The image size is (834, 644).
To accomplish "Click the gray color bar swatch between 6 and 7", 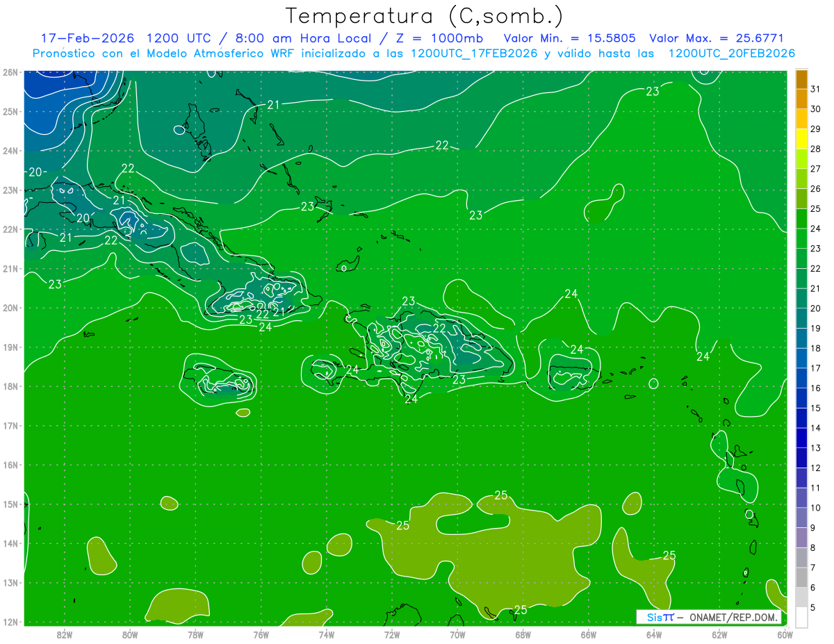I will coord(801,577).
